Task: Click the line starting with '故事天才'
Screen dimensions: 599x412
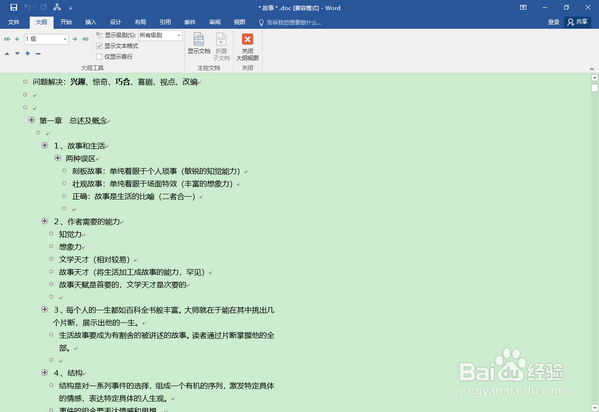Action: coord(135,272)
